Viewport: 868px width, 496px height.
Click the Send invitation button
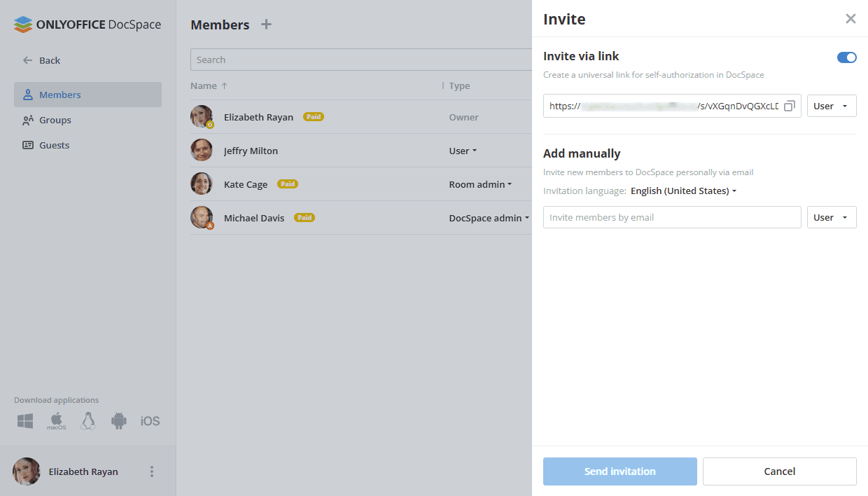(x=619, y=471)
